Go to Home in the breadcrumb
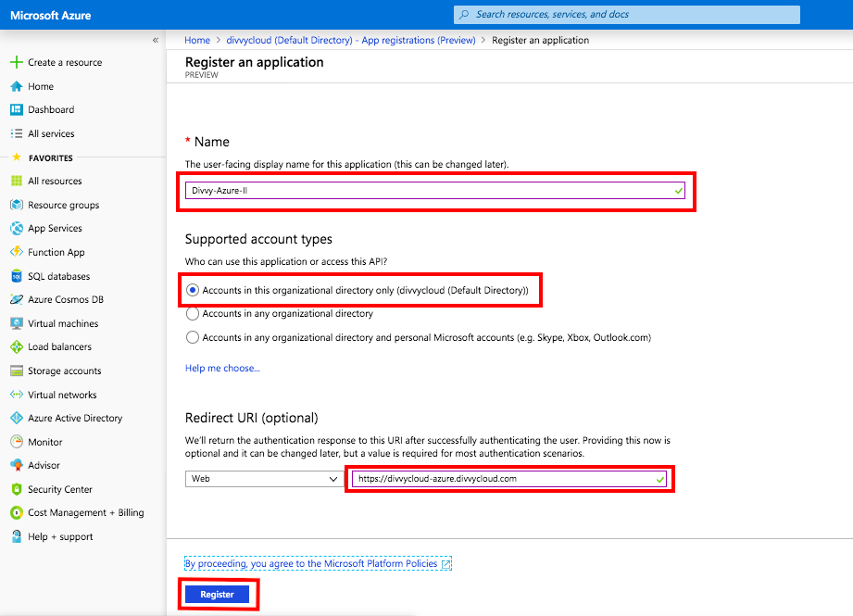The height and width of the screenshot is (616, 853). coord(197,40)
